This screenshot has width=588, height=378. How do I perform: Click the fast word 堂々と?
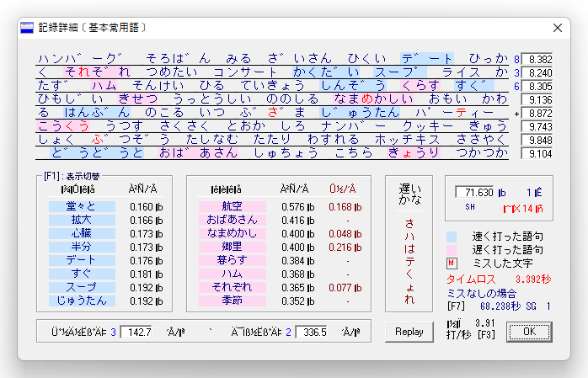tap(82, 206)
